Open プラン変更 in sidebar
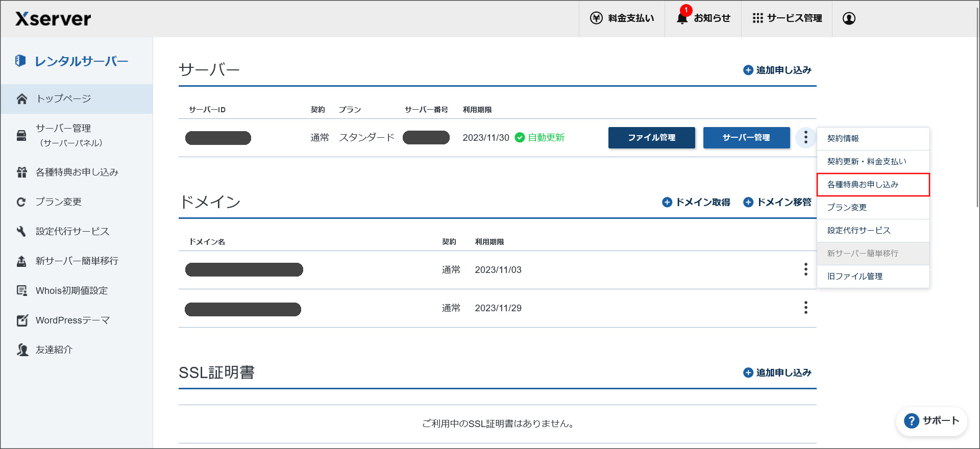980x449 pixels. (77, 202)
